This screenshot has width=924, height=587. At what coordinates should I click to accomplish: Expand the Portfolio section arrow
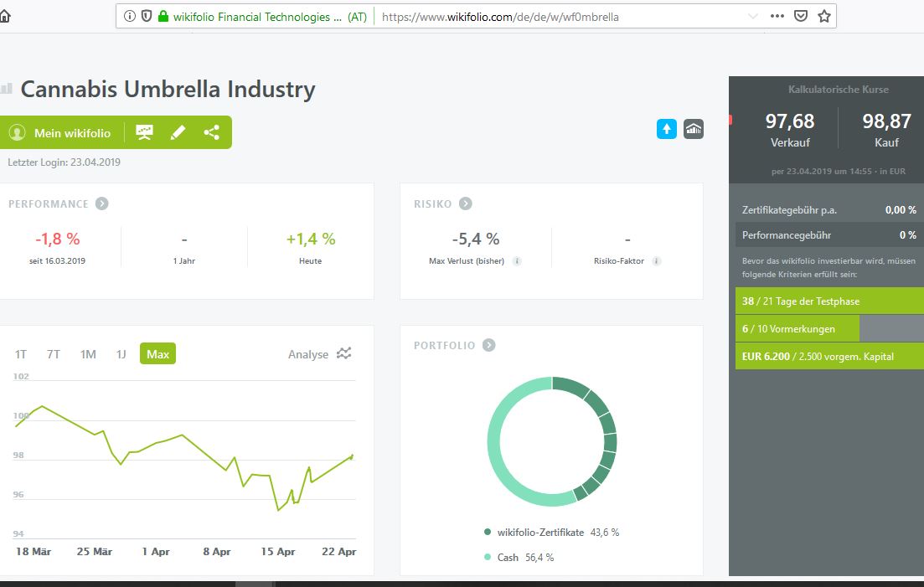(x=489, y=345)
